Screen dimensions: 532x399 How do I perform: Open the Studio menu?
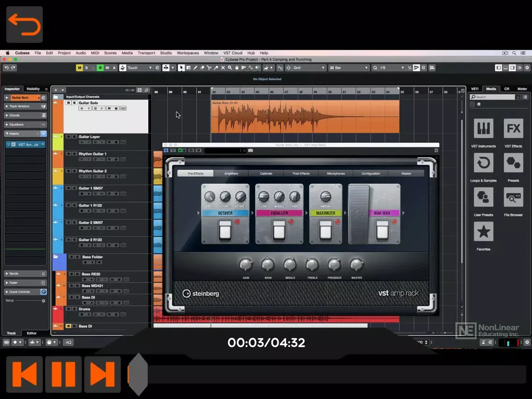(166, 53)
